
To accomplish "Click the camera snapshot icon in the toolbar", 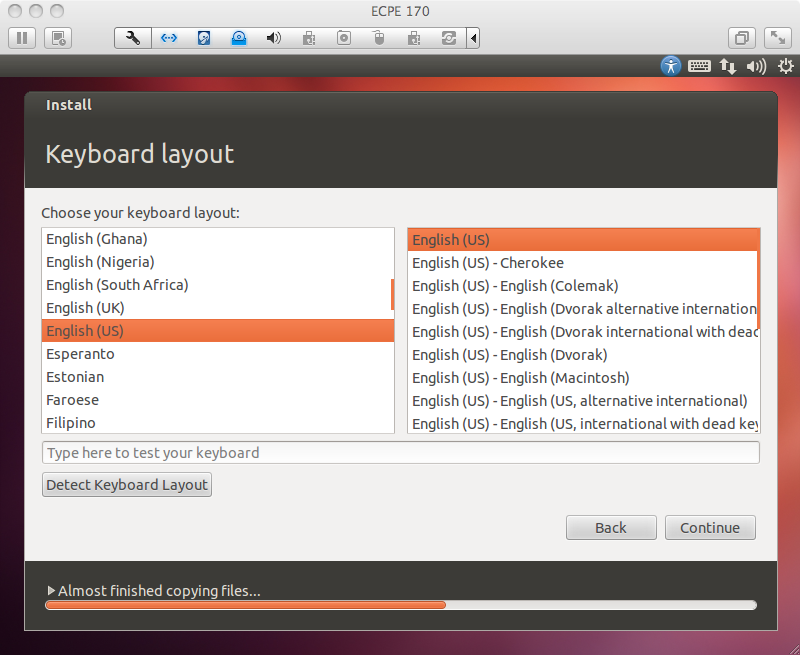I will (343, 37).
